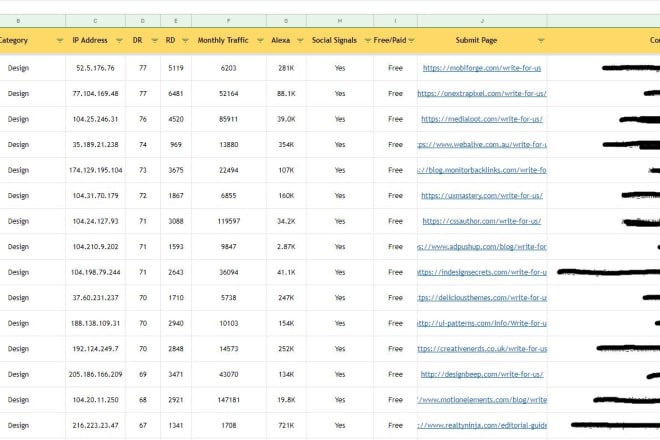The height and width of the screenshot is (440, 660).
Task: Open the IP Address column filter dropdown
Action: (x=119, y=40)
